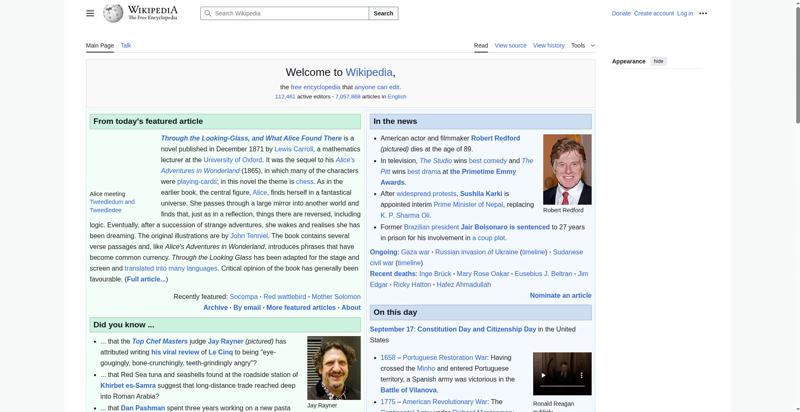Focus the Search Wikipedia input field

coord(284,13)
